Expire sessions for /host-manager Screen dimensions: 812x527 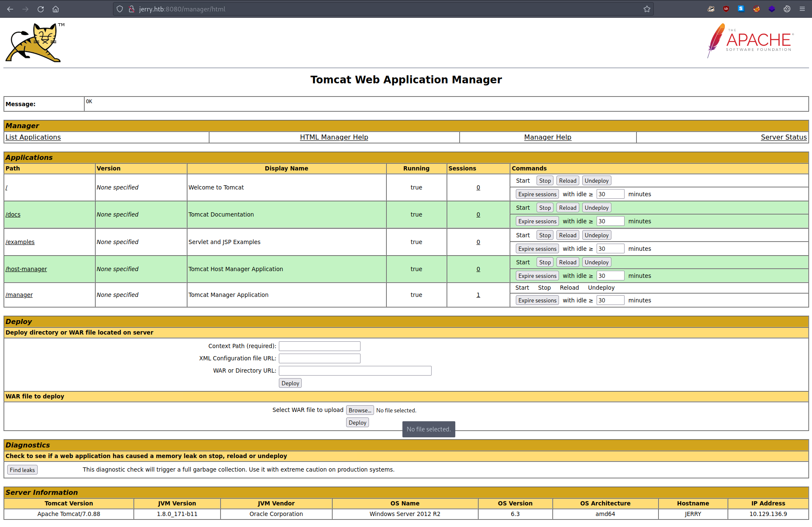537,276
